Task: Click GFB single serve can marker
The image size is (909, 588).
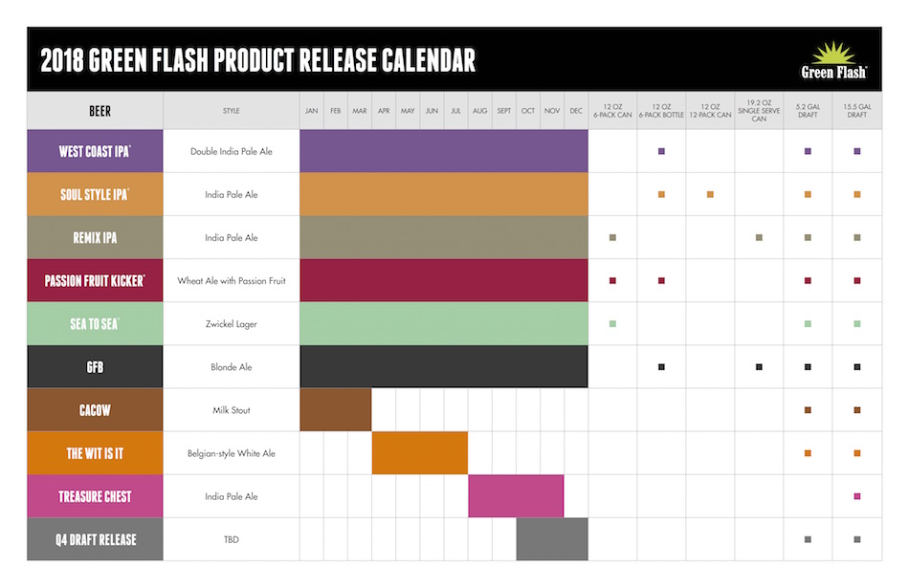Action: click(x=759, y=367)
